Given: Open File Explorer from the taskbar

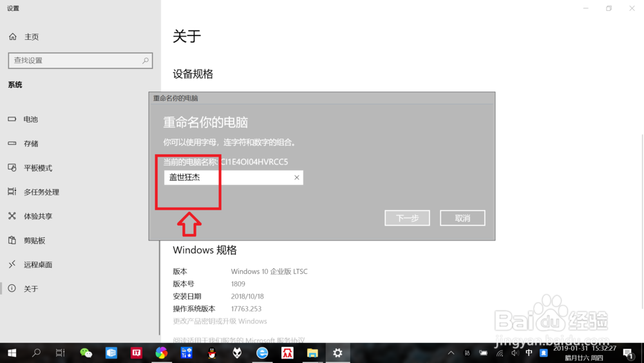Looking at the screenshot, I should click(312, 353).
